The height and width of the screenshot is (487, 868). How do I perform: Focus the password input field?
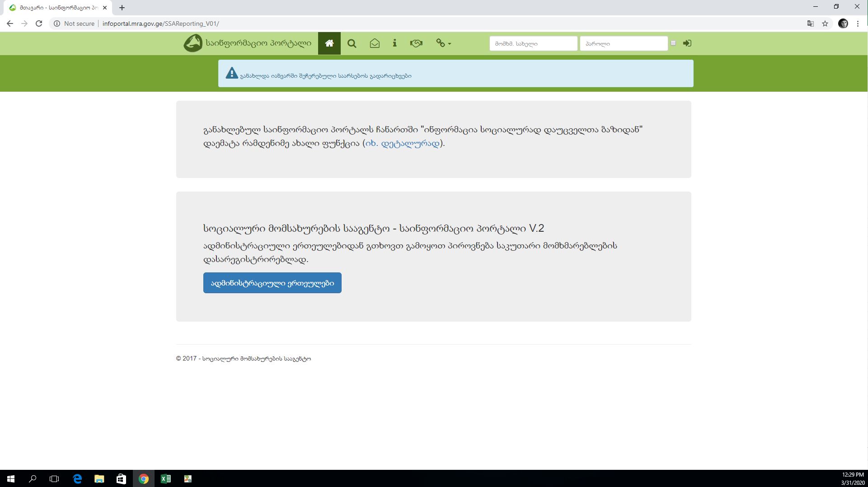tap(624, 44)
